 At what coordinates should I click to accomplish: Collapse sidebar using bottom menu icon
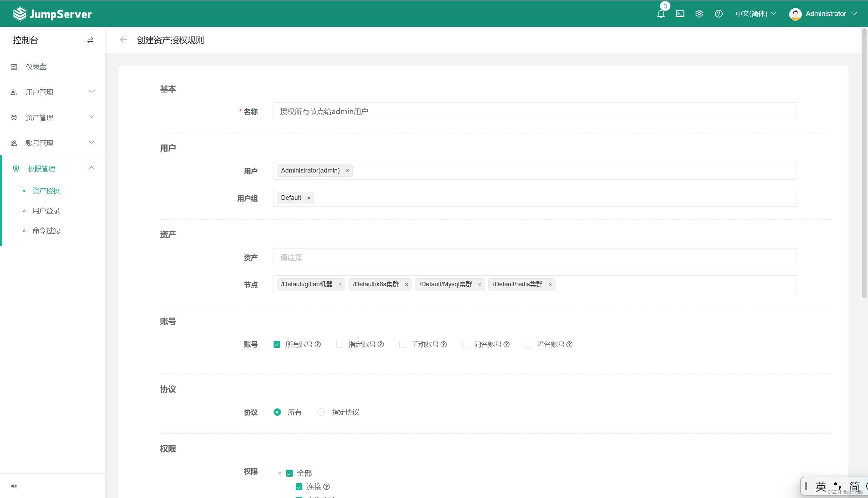pos(14,486)
